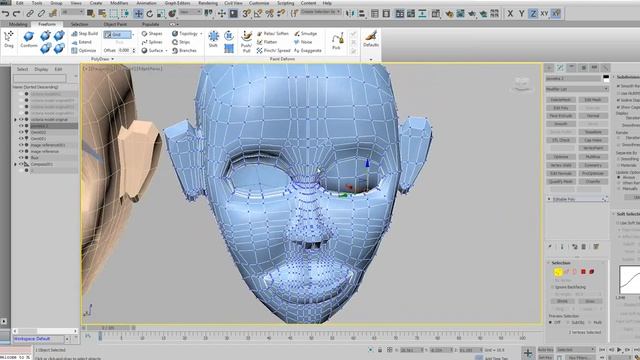Select the Shapes draw tool

pos(152,33)
